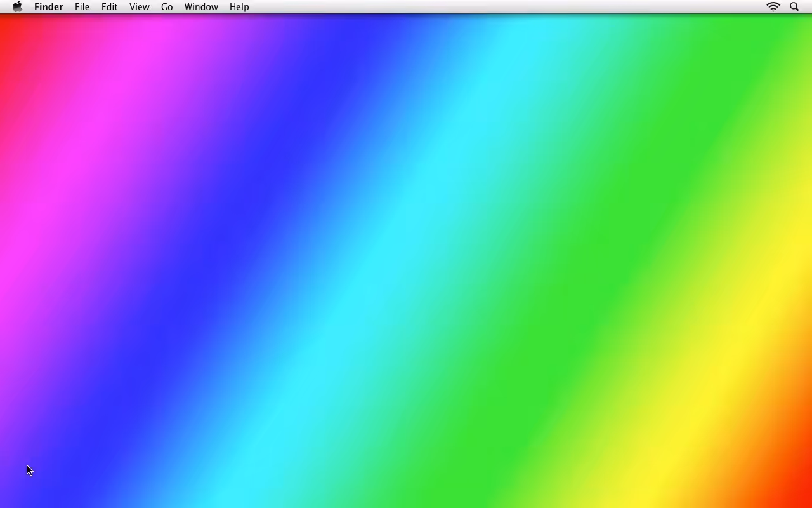The height and width of the screenshot is (508, 812).
Task: Open the Edit menu
Action: click(x=109, y=7)
